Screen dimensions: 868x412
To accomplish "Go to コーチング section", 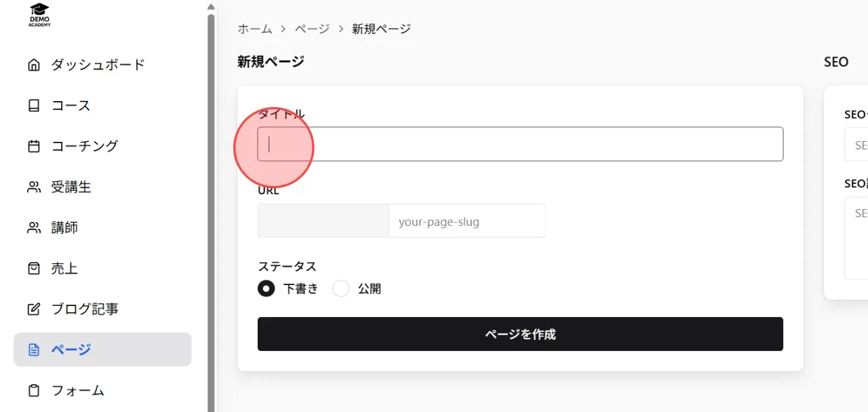I will click(102, 147).
